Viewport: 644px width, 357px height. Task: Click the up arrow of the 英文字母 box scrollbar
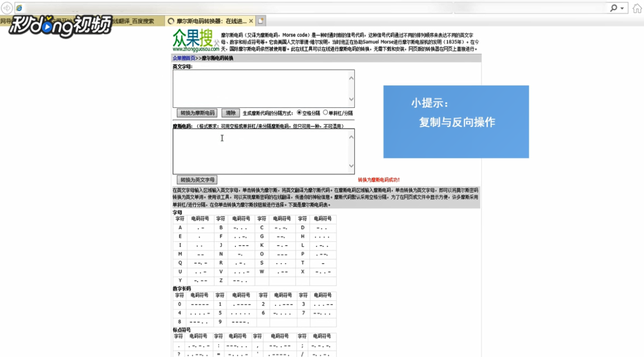(x=351, y=78)
